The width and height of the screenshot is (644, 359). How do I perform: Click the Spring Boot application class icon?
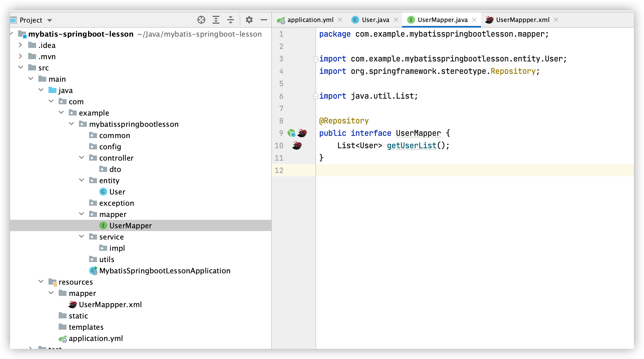(93, 271)
